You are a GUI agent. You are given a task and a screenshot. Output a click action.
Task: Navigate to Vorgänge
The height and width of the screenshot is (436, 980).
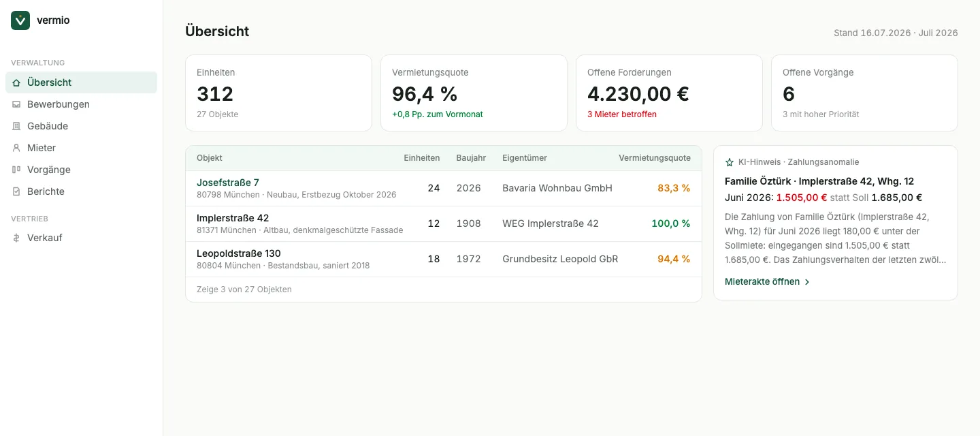81,170
